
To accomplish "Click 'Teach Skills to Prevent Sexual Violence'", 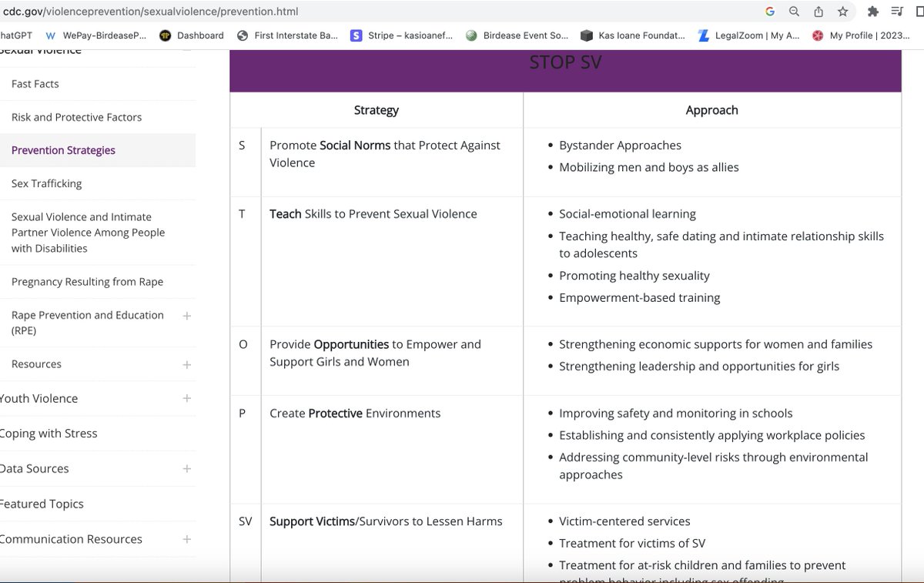I will (373, 214).
